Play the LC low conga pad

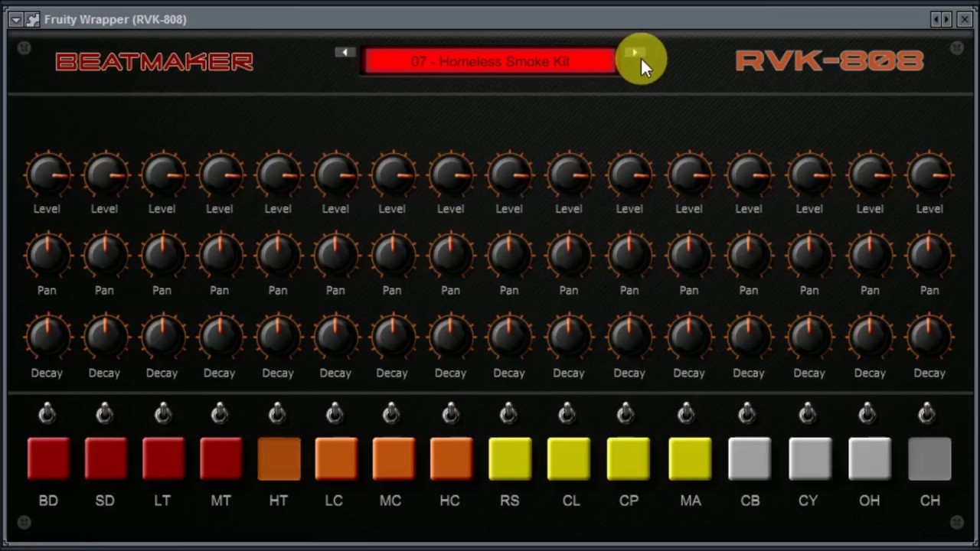(x=336, y=458)
